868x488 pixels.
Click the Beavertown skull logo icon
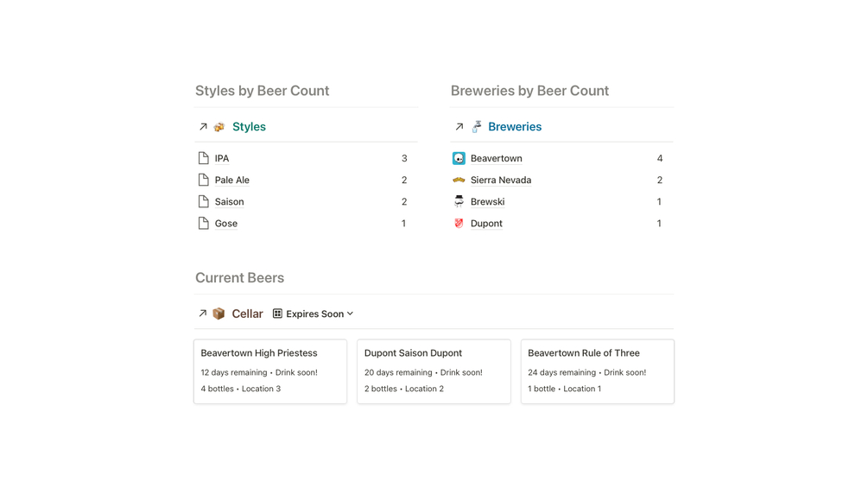459,159
